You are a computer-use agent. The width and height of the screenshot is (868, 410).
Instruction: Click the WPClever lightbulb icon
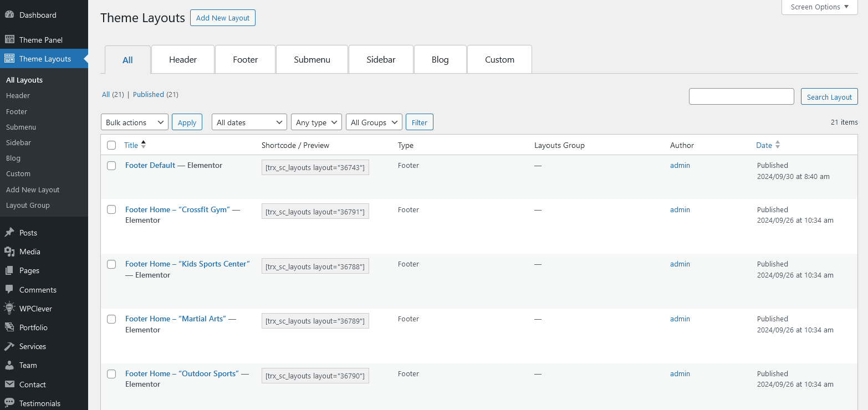click(9, 309)
